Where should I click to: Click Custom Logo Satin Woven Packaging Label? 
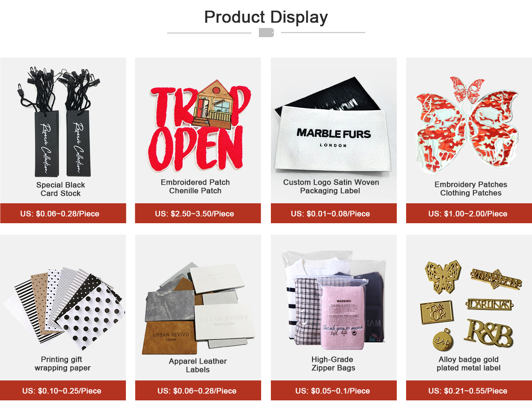coord(331,186)
